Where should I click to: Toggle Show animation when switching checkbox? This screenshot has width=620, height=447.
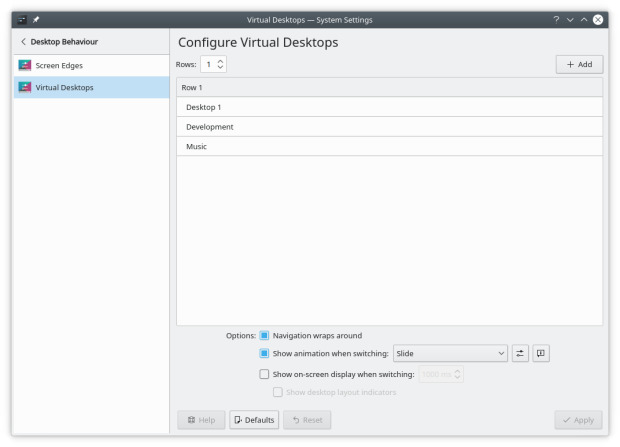click(265, 353)
